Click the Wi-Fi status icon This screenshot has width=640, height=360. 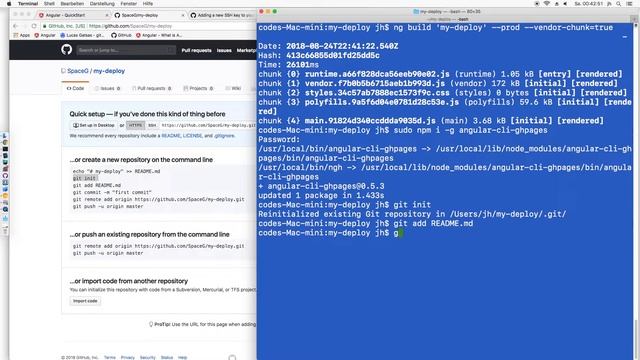(547, 3)
